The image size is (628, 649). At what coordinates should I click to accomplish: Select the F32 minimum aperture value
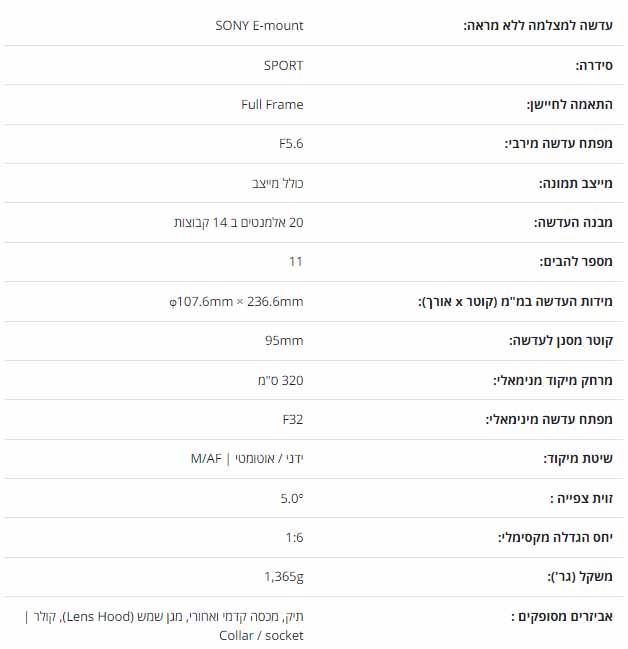pyautogui.click(x=293, y=419)
